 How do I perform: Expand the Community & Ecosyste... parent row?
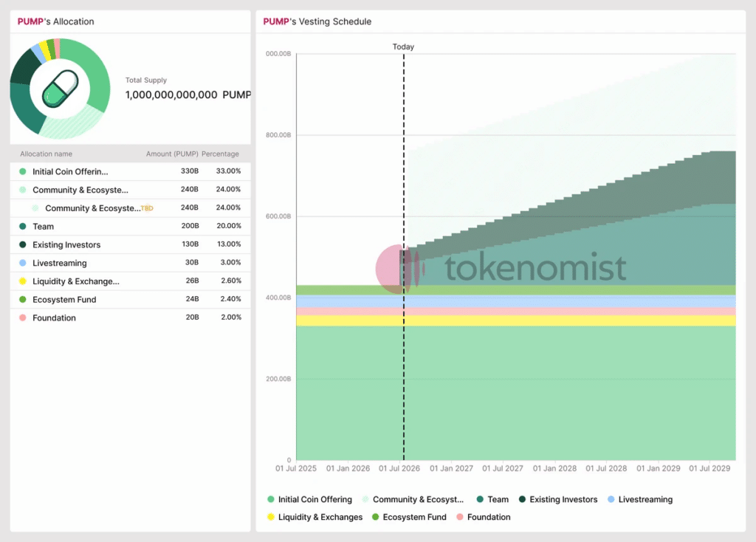(x=130, y=190)
